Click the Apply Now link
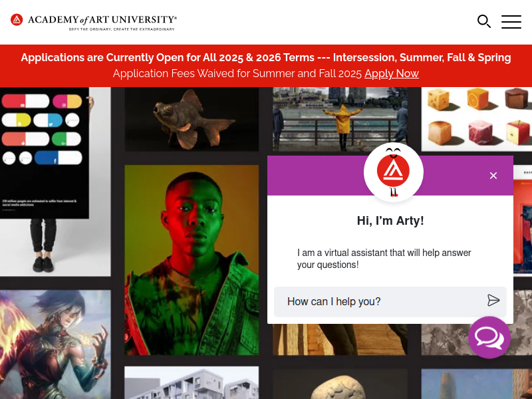Image resolution: width=532 pixels, height=399 pixels. 392,73
